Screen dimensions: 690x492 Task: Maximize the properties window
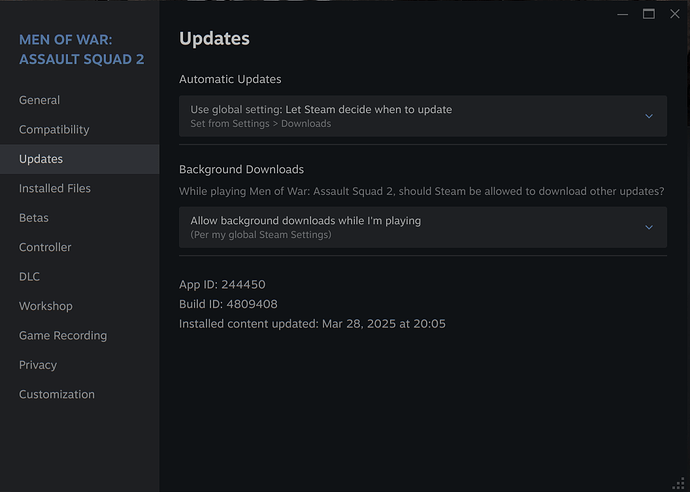(x=649, y=14)
